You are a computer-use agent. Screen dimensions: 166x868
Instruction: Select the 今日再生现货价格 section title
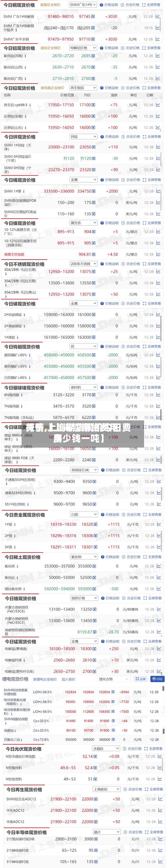pyautogui.click(x=24, y=789)
